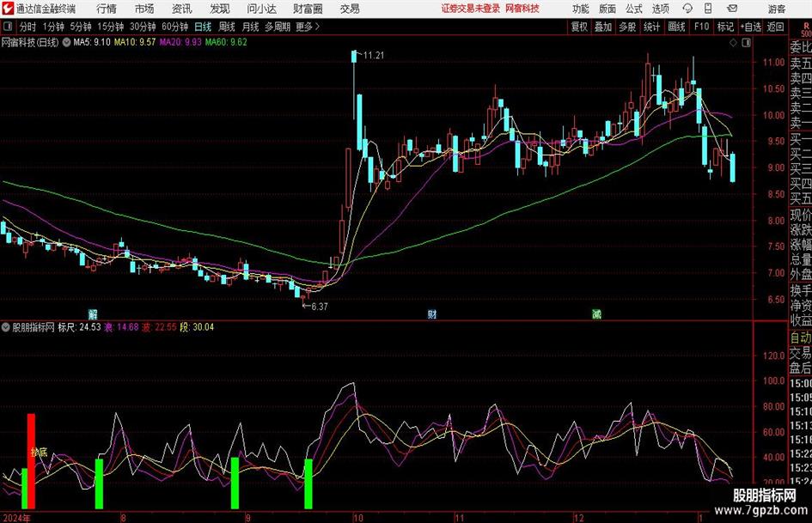The image size is (812, 523).
Task: Switch to 30分钟 period
Action: tap(143, 27)
